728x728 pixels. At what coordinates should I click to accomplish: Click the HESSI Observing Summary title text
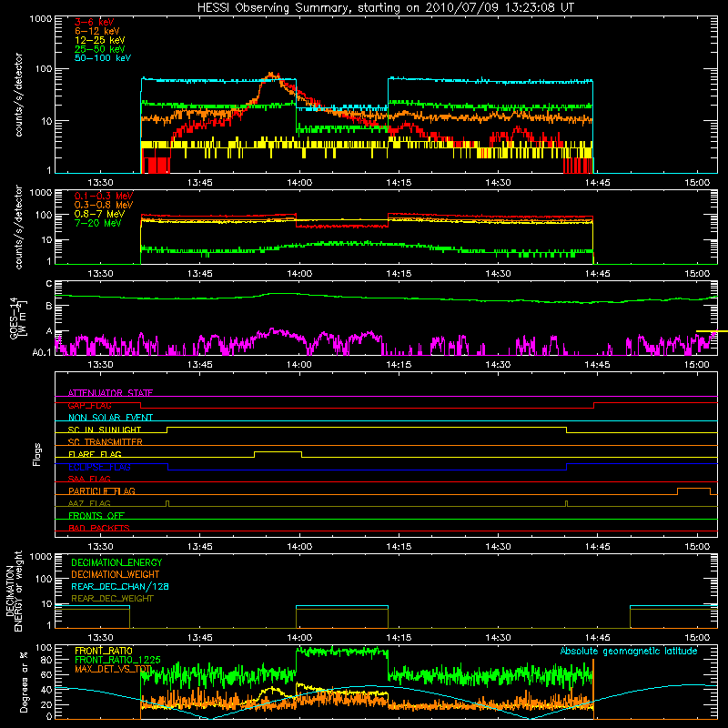pyautogui.click(x=385, y=8)
